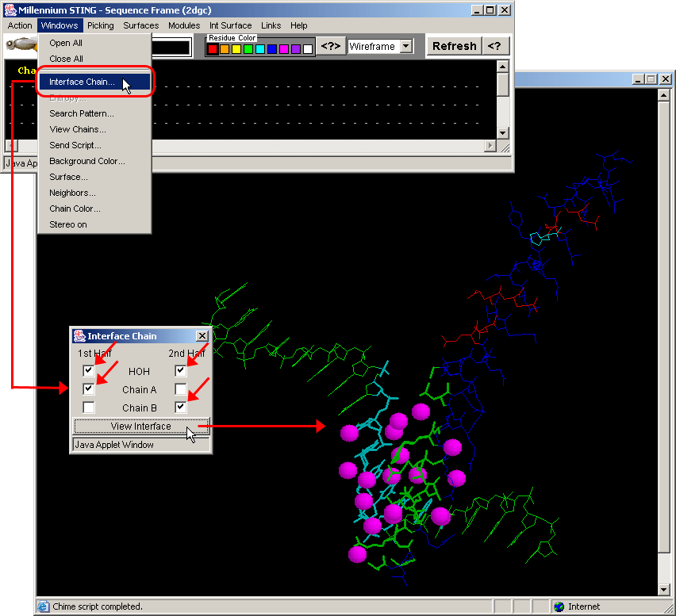The height and width of the screenshot is (616, 676).
Task: Click the sequence panel scroll-up arrow
Action: click(503, 67)
